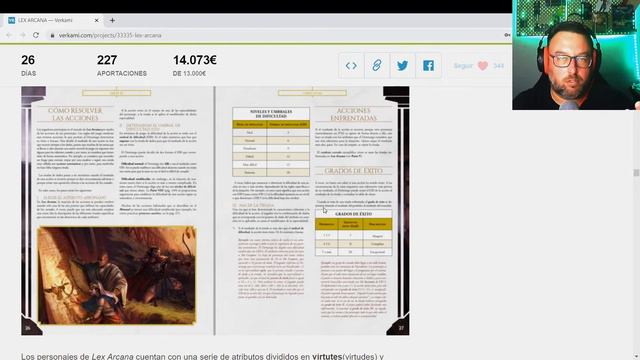The image size is (640, 360).
Task: Go back in browser history
Action: (9, 36)
